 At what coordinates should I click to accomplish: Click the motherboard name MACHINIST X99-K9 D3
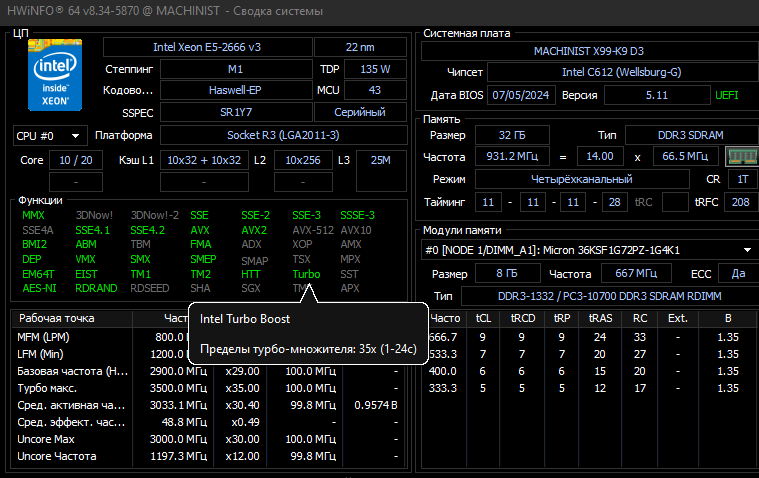(x=589, y=51)
